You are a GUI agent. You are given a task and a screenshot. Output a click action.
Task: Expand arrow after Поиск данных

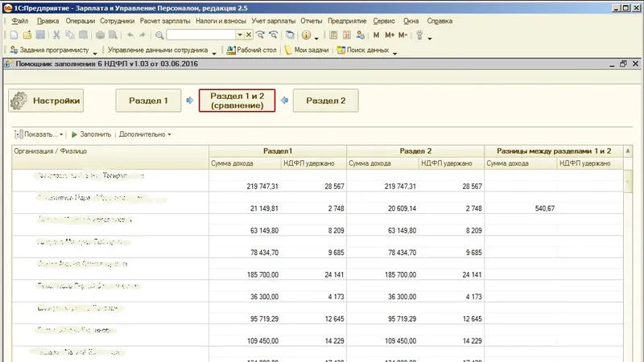(x=394, y=52)
